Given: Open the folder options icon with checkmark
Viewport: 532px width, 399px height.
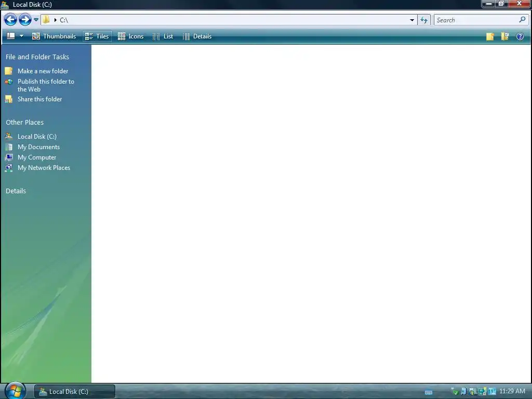Looking at the screenshot, I should point(505,36).
